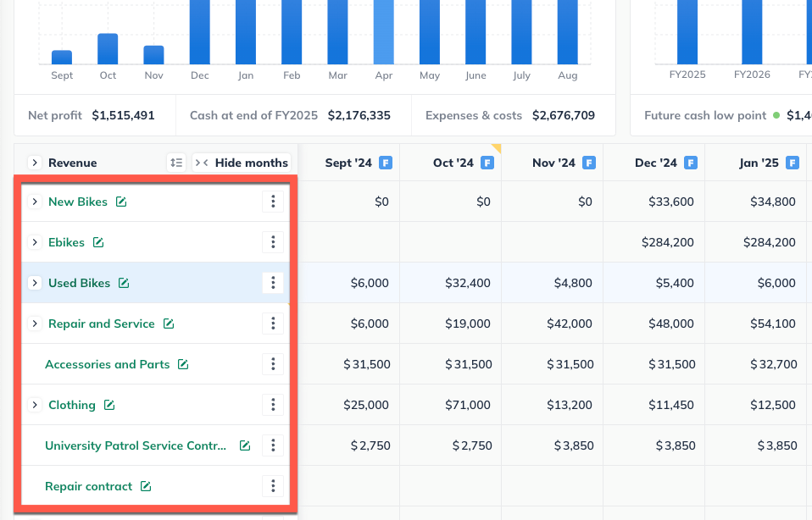Click the reorder rows icon in Revenue header
The width and height of the screenshot is (812, 520).
tap(176, 163)
